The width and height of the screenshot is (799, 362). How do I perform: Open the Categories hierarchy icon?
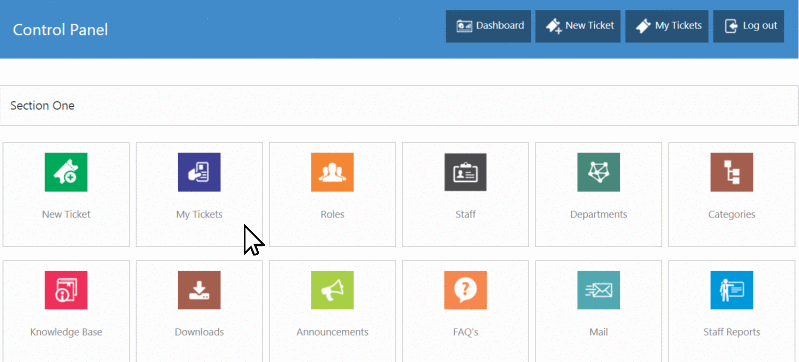[732, 172]
